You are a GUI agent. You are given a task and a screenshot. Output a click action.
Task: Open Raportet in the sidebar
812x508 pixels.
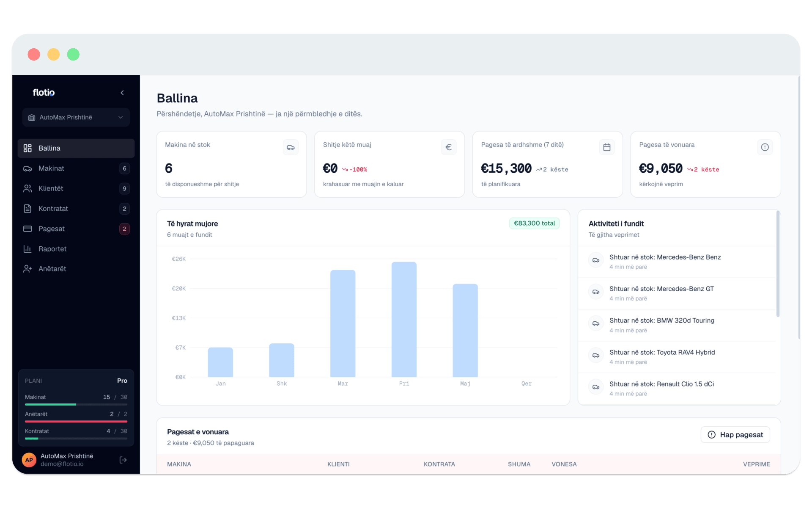pyautogui.click(x=76, y=249)
